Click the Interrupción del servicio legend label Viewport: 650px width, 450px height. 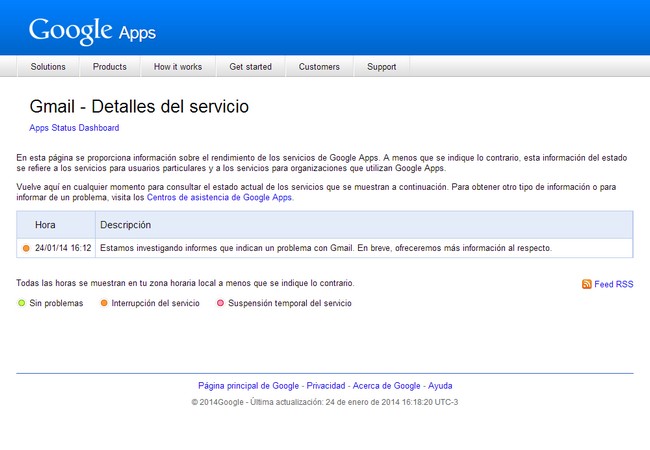[x=155, y=303]
